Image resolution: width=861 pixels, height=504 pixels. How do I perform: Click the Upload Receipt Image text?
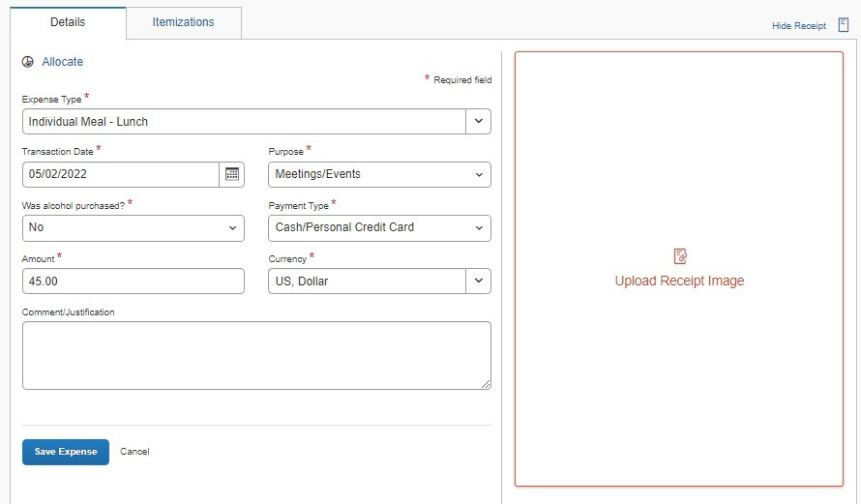679,281
